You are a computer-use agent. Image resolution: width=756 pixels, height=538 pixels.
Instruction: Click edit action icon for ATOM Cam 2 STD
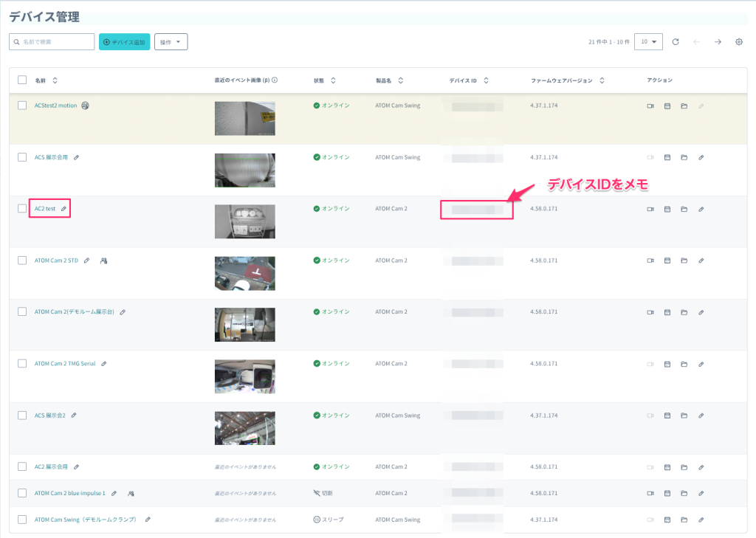coord(701,261)
